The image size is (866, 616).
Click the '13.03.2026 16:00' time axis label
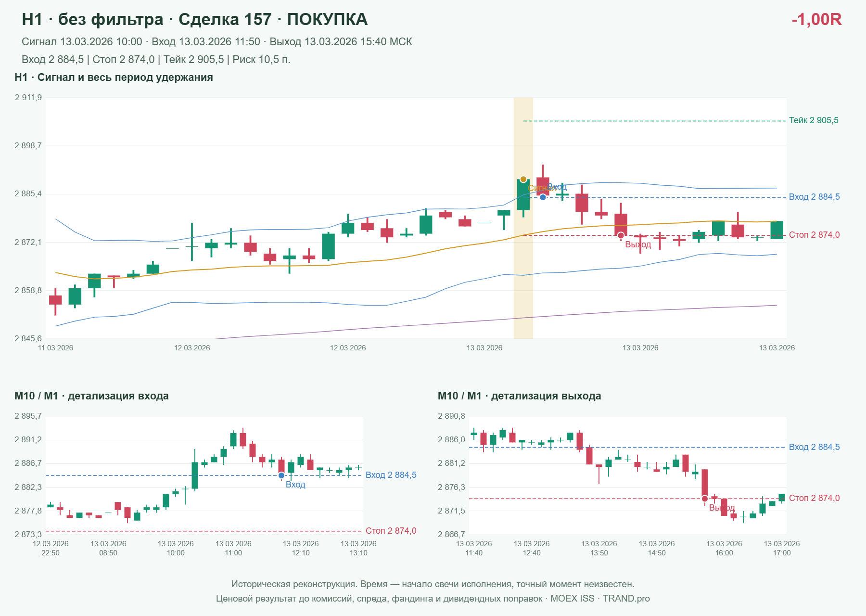(724, 548)
